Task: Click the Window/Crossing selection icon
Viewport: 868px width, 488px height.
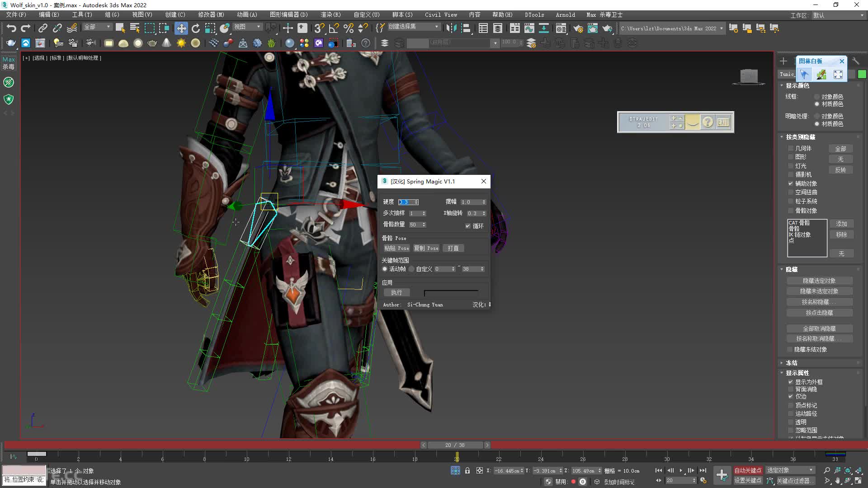Action: coord(164,28)
